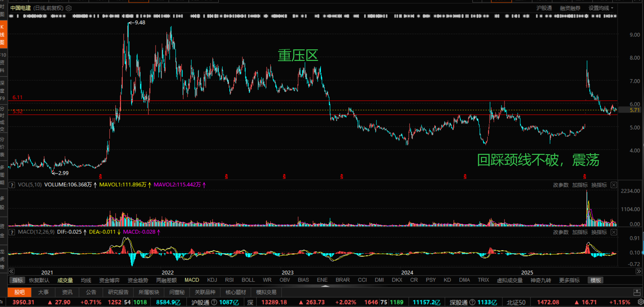644x307 pixels.
Task: Shift timeline right with double-arrow icon
Action: (x=639, y=271)
